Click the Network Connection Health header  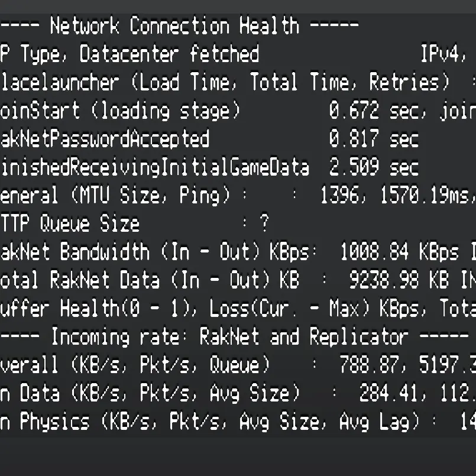pyautogui.click(x=179, y=25)
